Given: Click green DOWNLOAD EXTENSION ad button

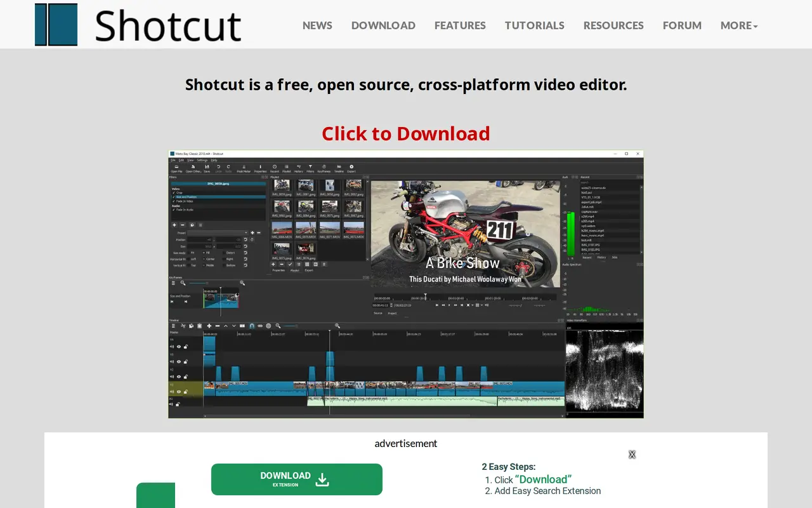Looking at the screenshot, I should 297,479.
